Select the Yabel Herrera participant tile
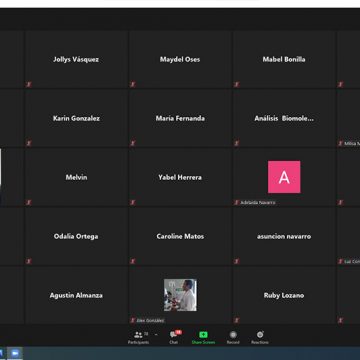Image resolution: width=360 pixels, height=360 pixels. [x=180, y=177]
